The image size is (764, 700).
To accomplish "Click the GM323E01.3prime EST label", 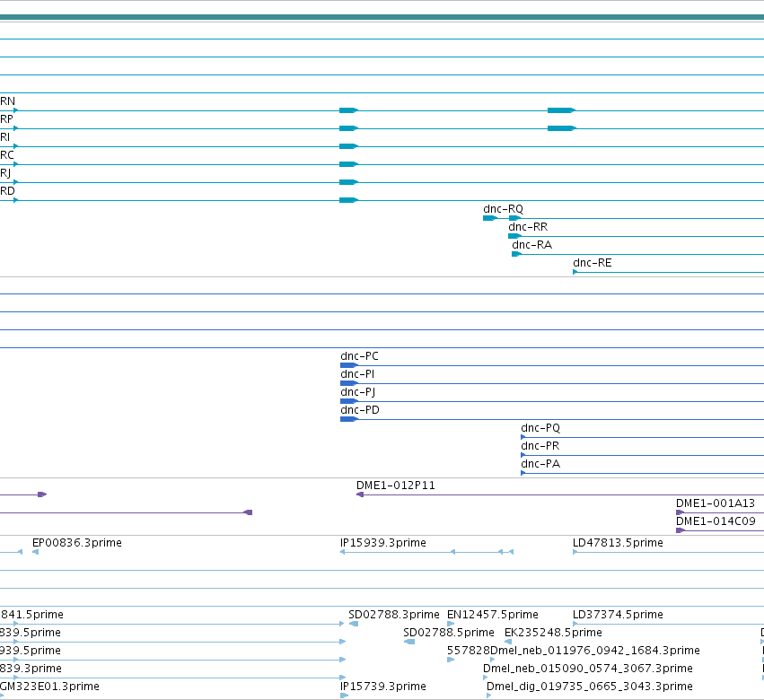I will pos(49,687).
